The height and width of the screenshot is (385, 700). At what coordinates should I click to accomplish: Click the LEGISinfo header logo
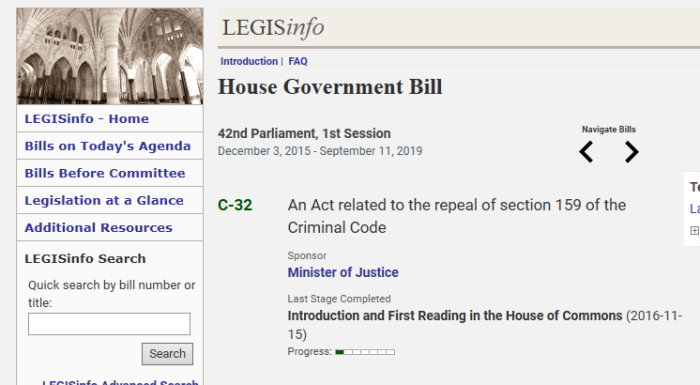coord(273,28)
